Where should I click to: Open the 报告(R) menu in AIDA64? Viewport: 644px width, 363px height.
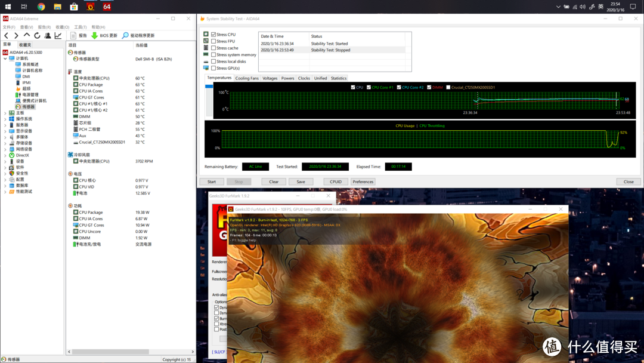[44, 27]
